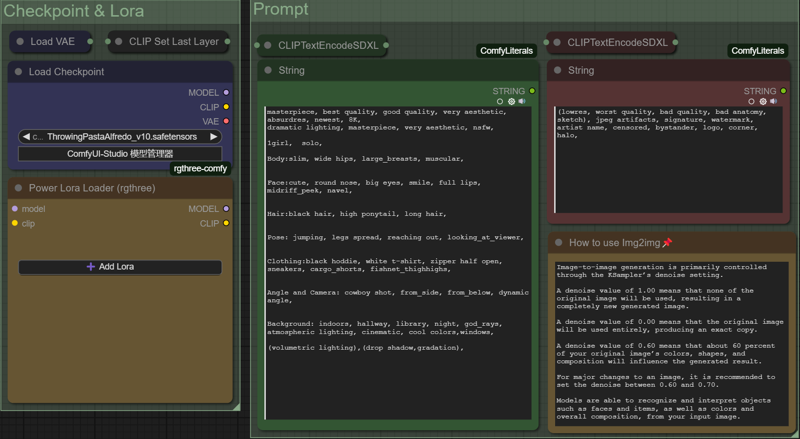Screen dimensions: 800x439
Task: Click the gear icon on the red String node
Action: tap(763, 102)
